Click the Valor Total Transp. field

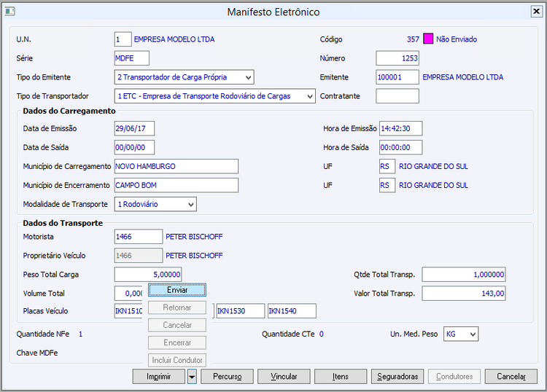pos(463,294)
